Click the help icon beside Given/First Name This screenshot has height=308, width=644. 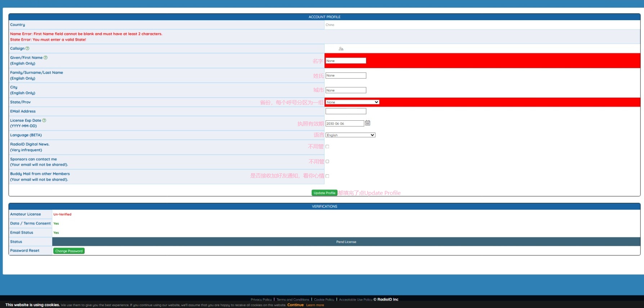point(45,58)
